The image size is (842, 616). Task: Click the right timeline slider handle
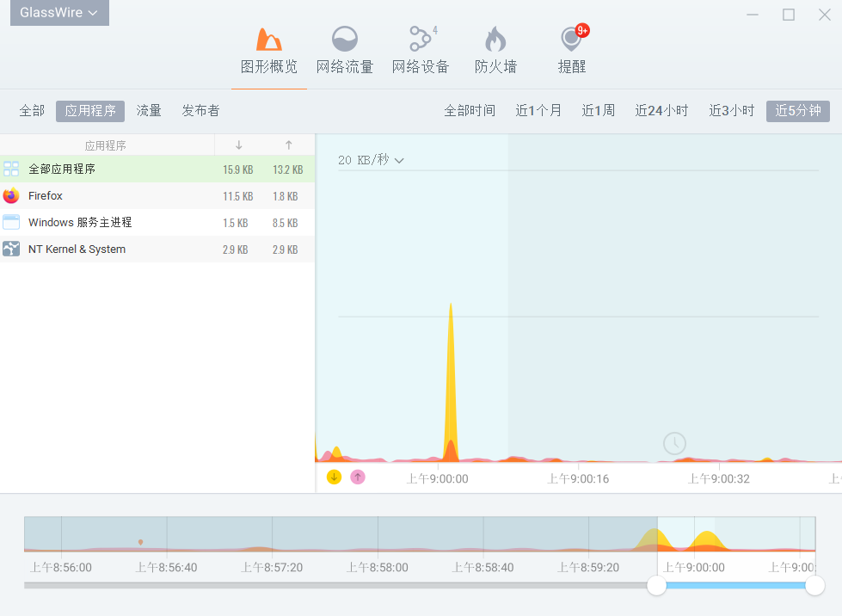tap(814, 585)
